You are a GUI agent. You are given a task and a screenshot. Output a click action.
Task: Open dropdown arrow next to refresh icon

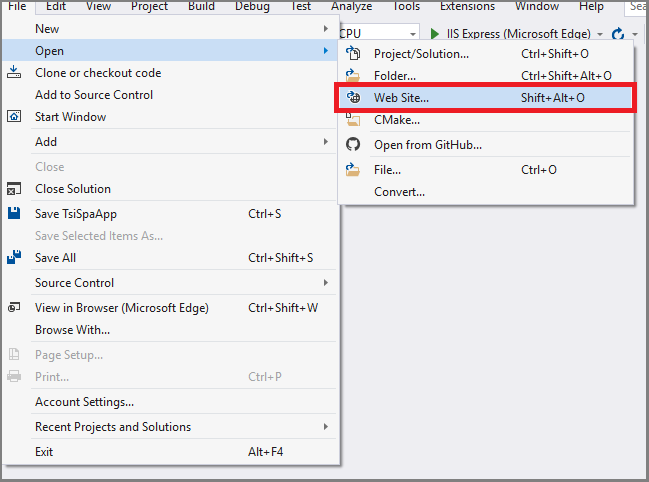click(x=635, y=34)
